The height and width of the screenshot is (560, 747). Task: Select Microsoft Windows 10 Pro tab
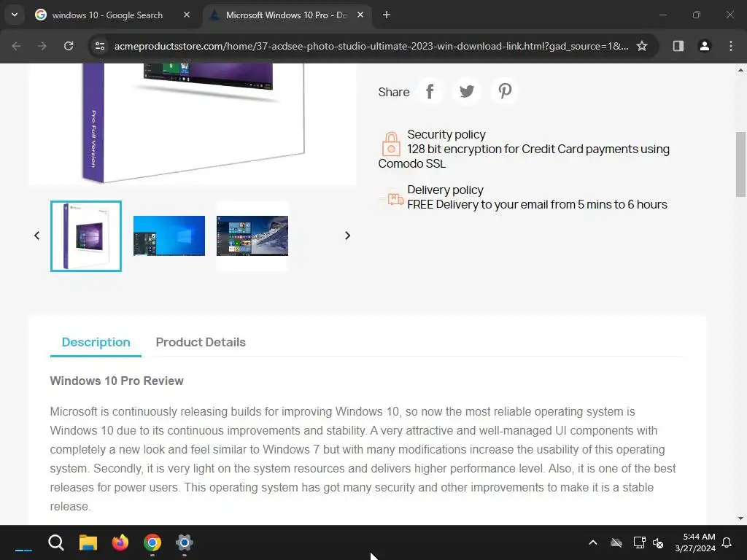(286, 15)
